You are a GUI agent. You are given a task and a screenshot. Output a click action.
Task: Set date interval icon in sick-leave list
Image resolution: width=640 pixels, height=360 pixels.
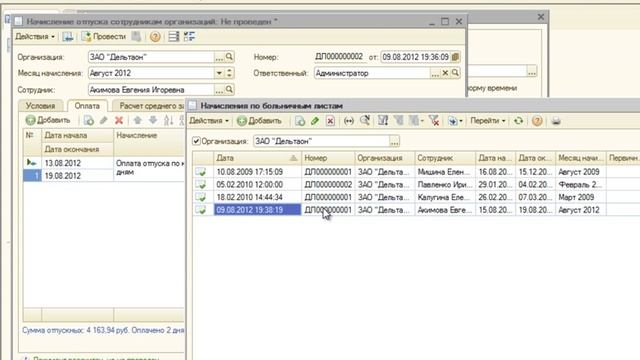349,121
